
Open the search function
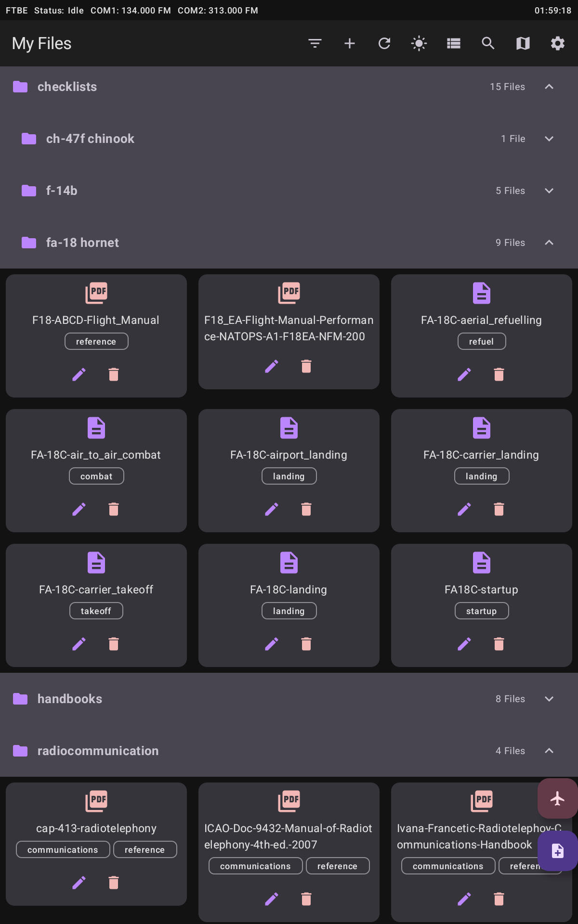coord(488,43)
